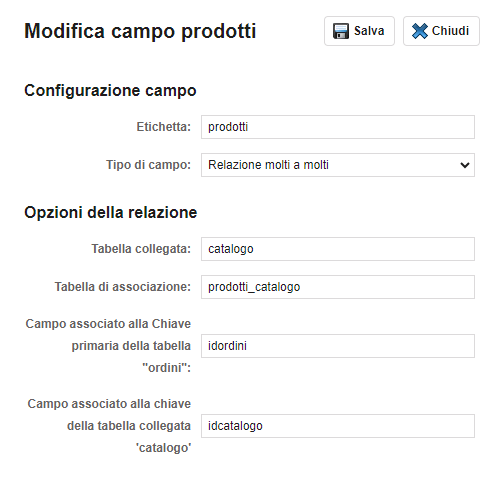
Task: Click the Configurazione campo section heading
Action: (x=110, y=90)
